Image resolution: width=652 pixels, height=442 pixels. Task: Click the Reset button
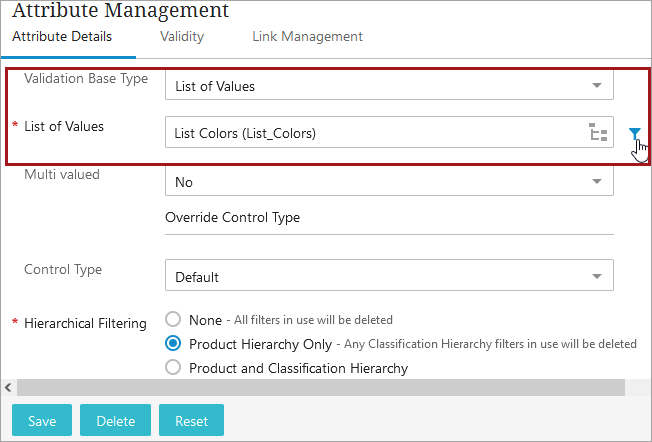point(191,420)
